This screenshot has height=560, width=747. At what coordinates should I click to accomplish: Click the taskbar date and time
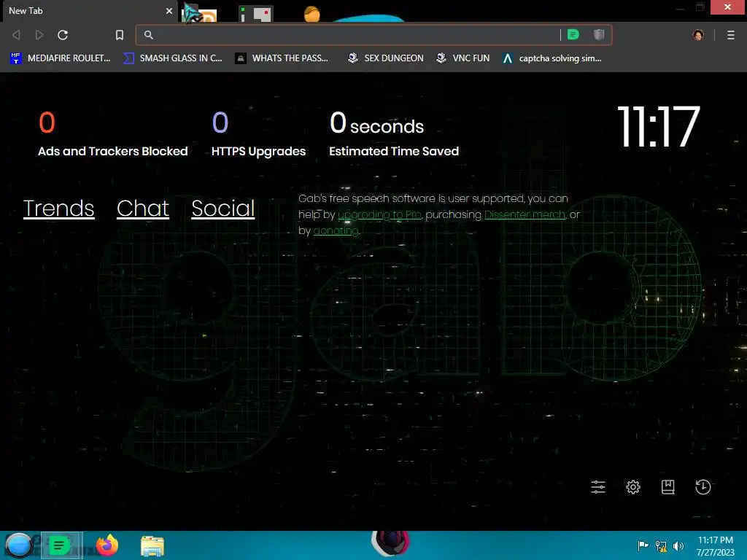pos(715,545)
